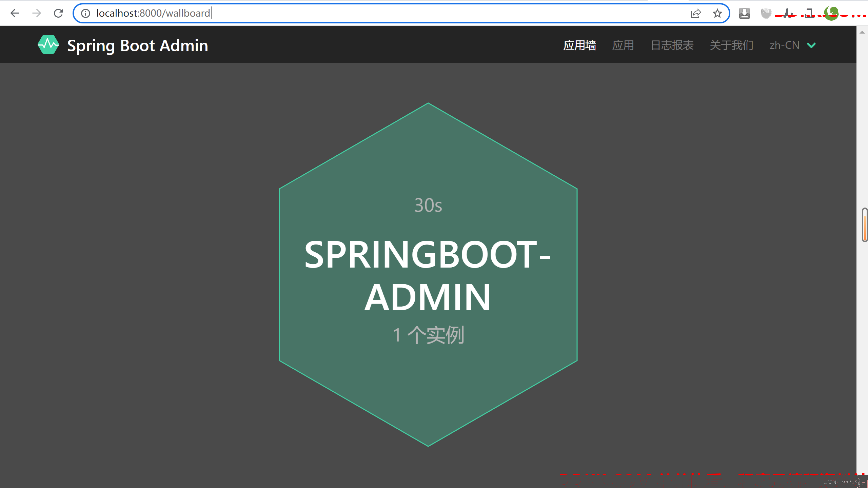Click the browser forward arrow
Viewport: 868px width, 488px height.
[x=37, y=13]
